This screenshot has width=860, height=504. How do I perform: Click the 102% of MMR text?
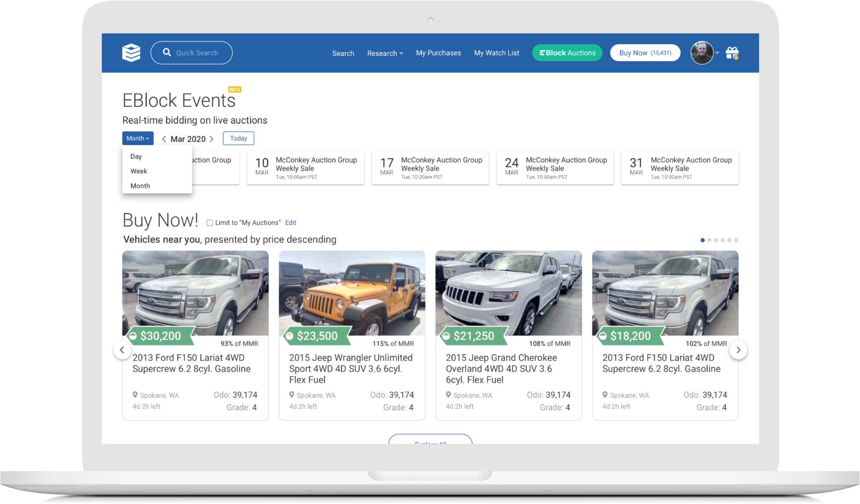(706, 343)
